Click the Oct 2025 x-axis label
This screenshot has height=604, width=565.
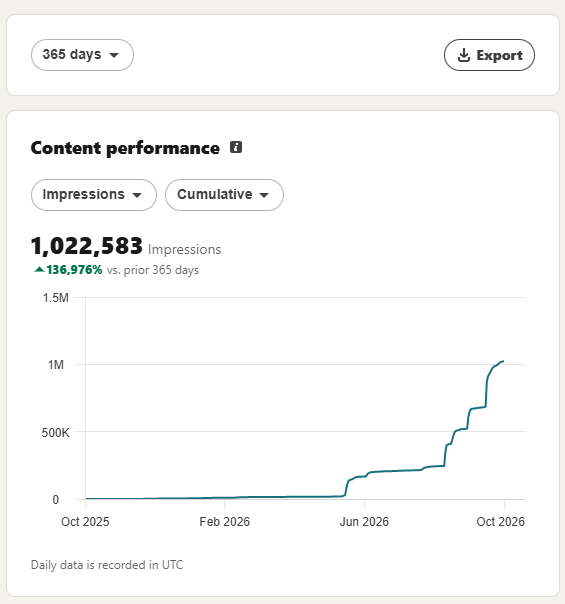(85, 522)
